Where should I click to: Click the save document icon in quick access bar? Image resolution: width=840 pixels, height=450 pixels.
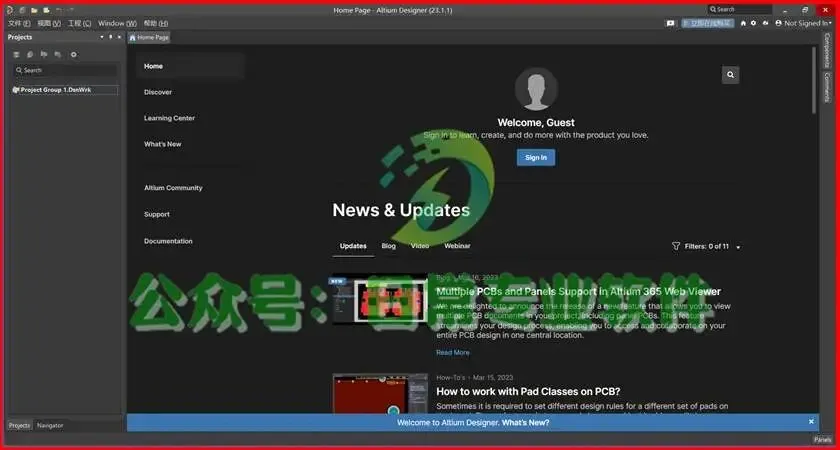[x=22, y=10]
